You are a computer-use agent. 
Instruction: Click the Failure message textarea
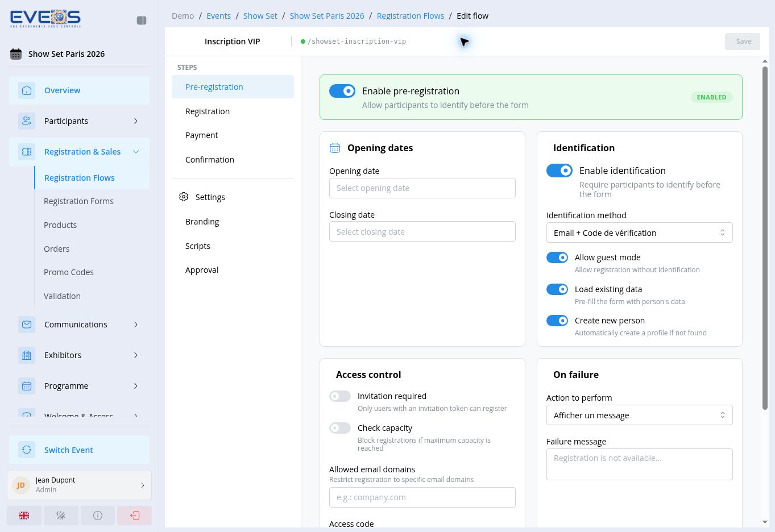[639, 464]
